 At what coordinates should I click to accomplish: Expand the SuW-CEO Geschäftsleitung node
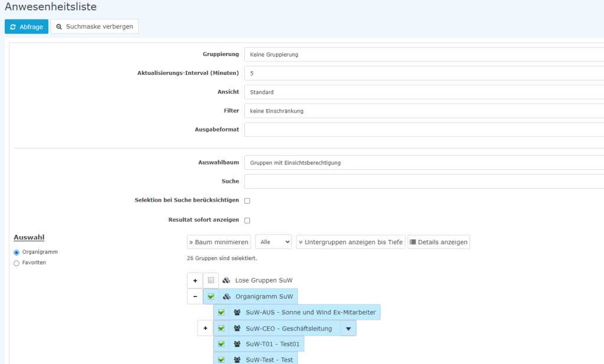tap(205, 328)
